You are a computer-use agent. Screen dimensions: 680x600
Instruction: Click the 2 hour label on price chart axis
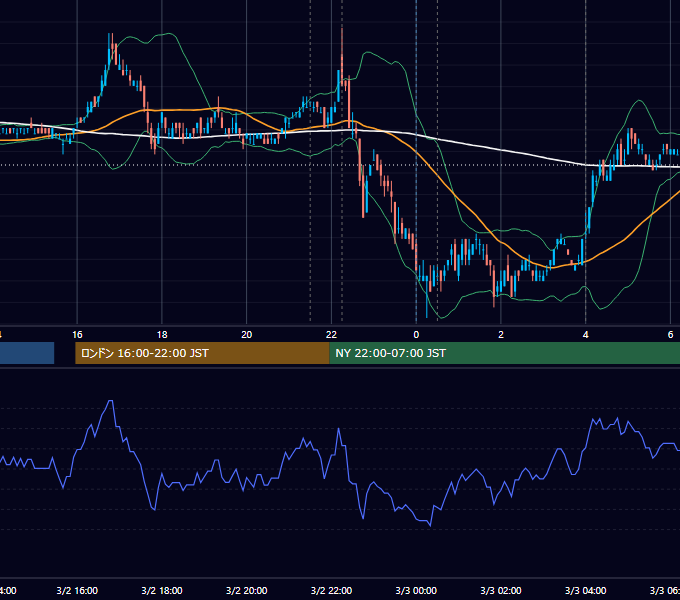501,335
